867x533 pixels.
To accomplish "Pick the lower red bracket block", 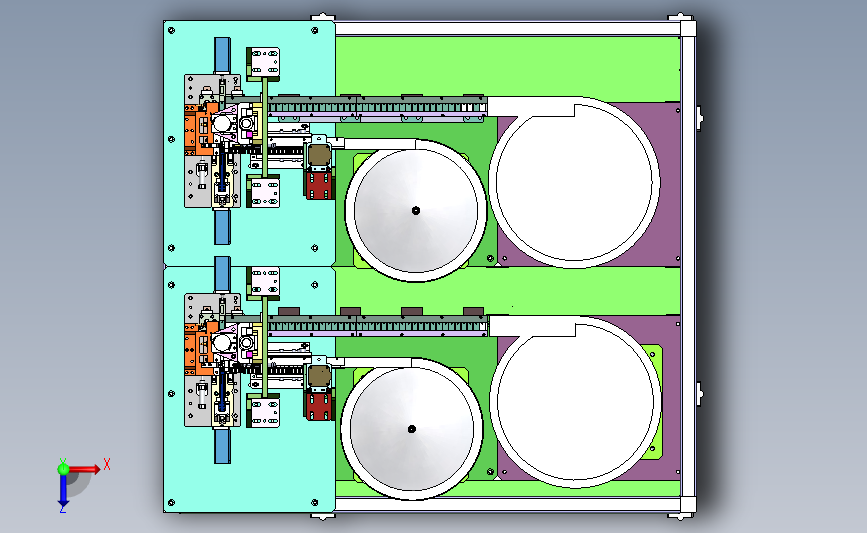I will click(x=319, y=405).
